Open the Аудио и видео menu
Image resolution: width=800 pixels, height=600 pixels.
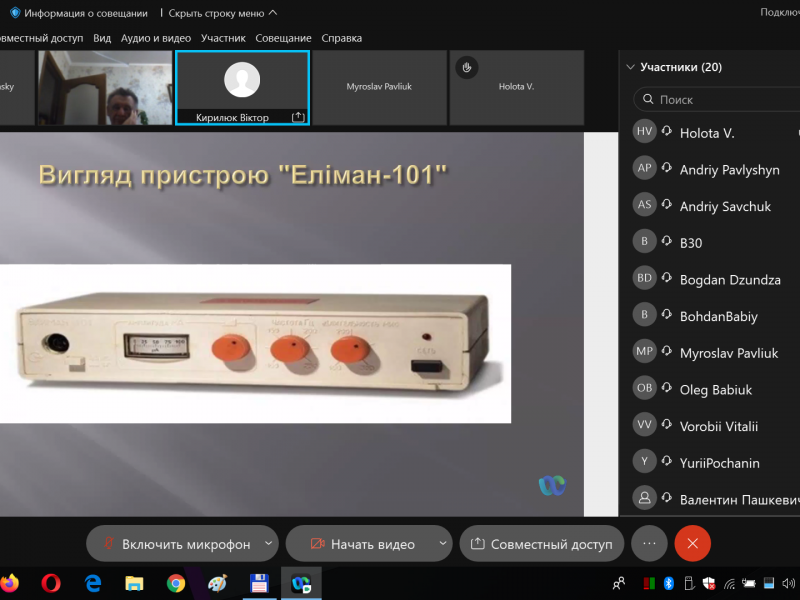click(x=155, y=38)
